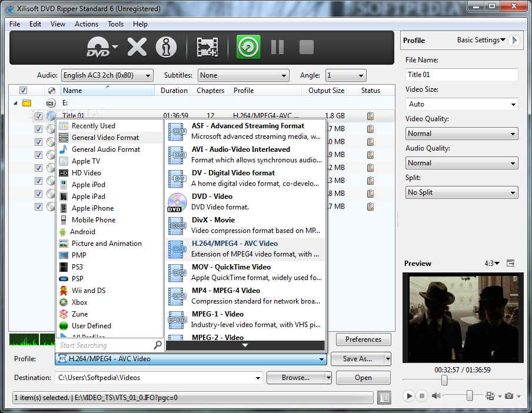The width and height of the screenshot is (532, 413).
Task: Open the Tools menu
Action: click(x=116, y=24)
